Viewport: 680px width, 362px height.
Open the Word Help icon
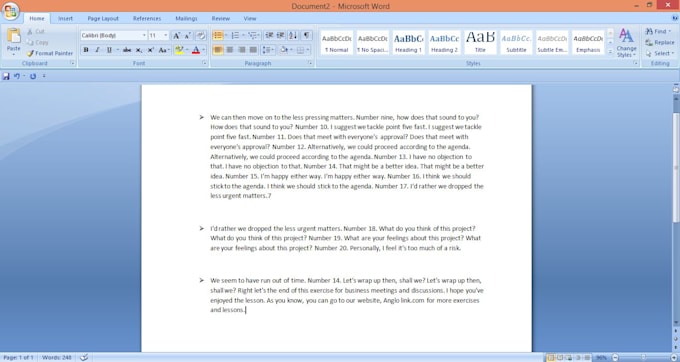click(675, 18)
